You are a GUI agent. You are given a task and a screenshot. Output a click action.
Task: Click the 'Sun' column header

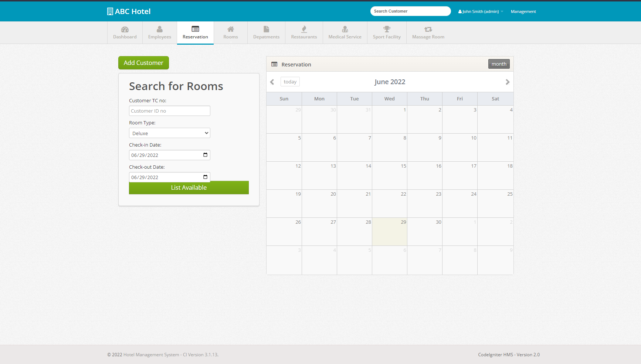[x=284, y=99]
